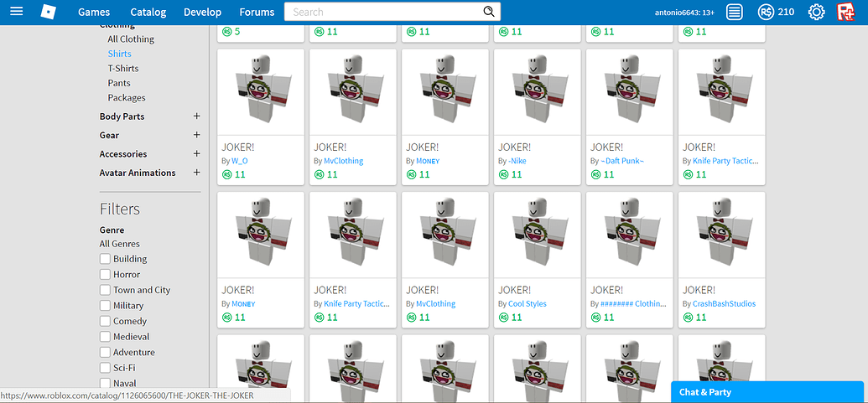868x403 pixels.
Task: Click Robux icon on ~Daft Punk~ shirt
Action: (x=595, y=174)
